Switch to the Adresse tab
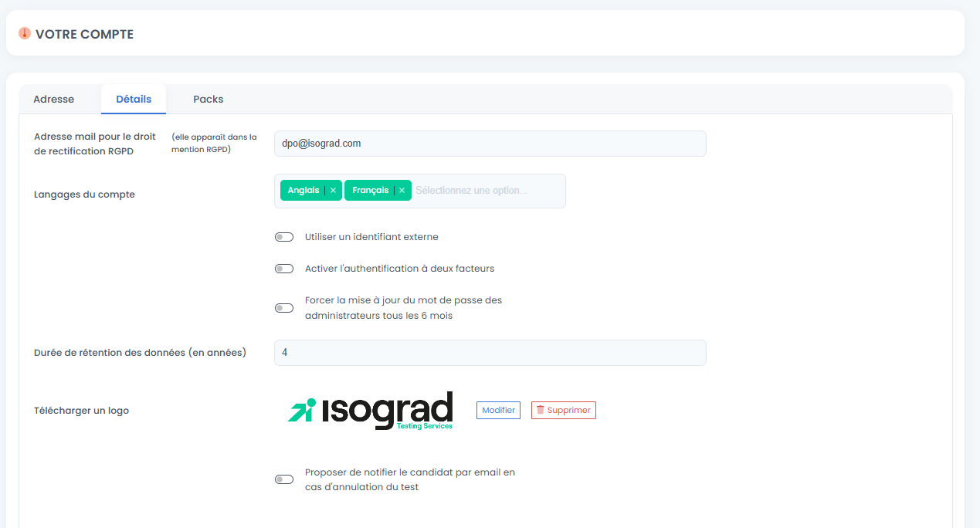980x528 pixels. (54, 100)
